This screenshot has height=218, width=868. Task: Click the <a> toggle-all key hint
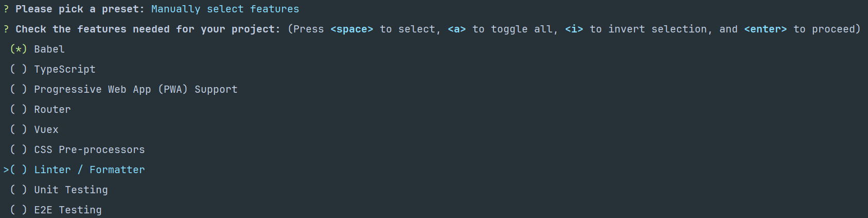point(456,29)
